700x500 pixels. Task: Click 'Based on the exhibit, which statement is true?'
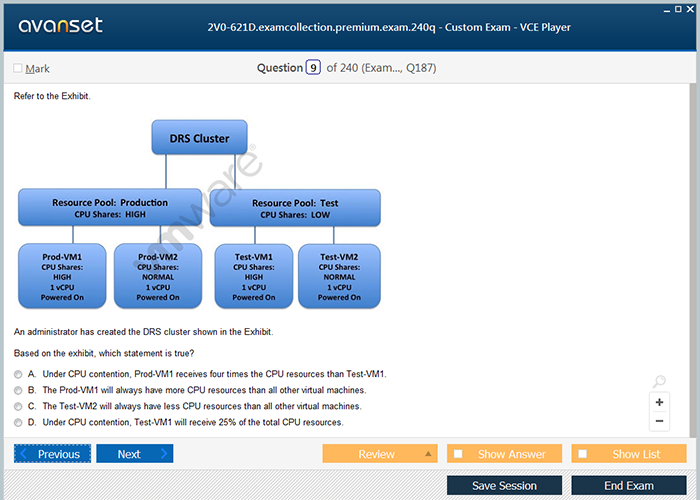tap(104, 353)
